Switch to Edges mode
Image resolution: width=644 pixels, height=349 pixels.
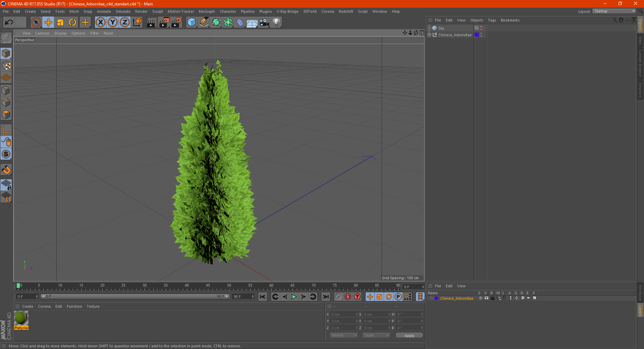coord(6,102)
